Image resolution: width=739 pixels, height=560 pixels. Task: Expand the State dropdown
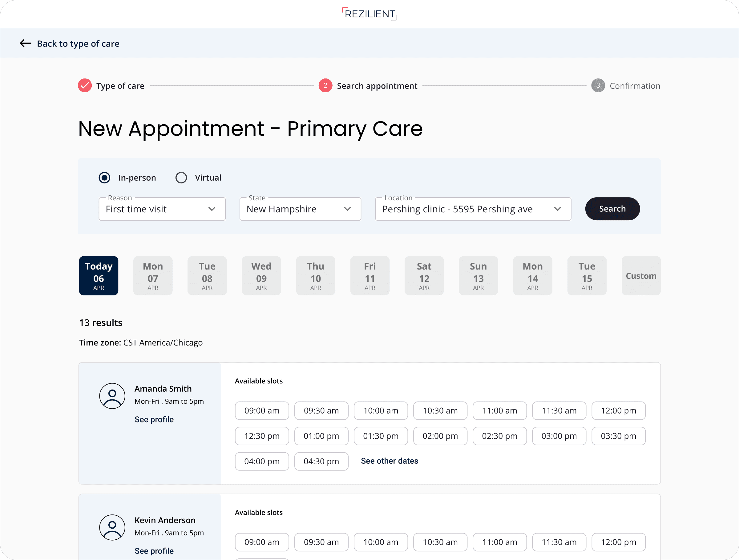[x=300, y=209]
